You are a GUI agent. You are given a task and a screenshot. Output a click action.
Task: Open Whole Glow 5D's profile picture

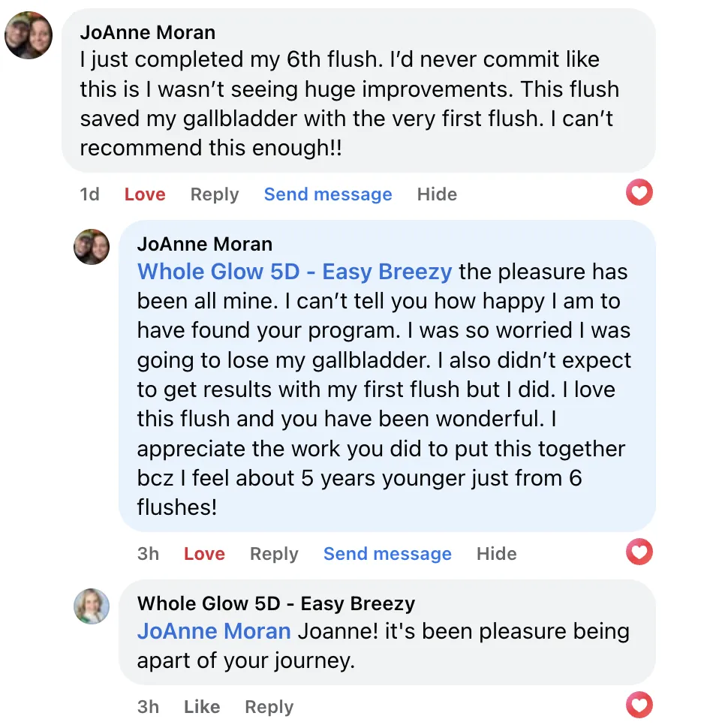click(x=92, y=606)
